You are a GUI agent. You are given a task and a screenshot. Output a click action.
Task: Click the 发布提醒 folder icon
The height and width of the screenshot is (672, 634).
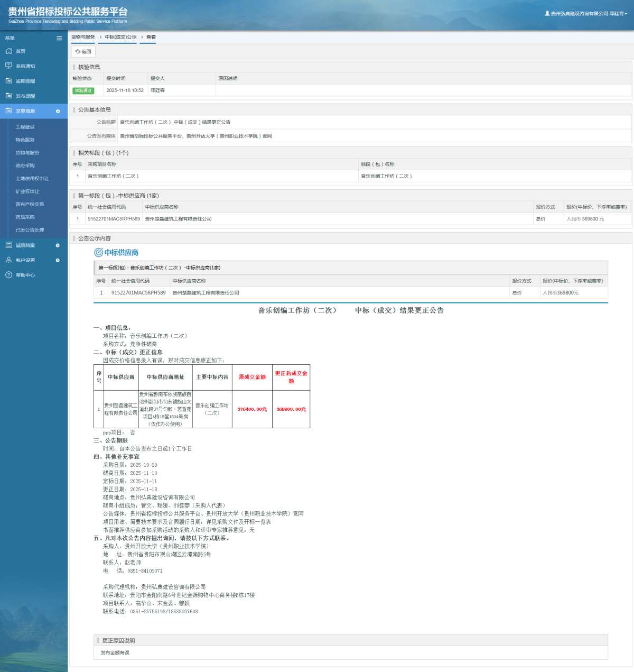click(8, 96)
